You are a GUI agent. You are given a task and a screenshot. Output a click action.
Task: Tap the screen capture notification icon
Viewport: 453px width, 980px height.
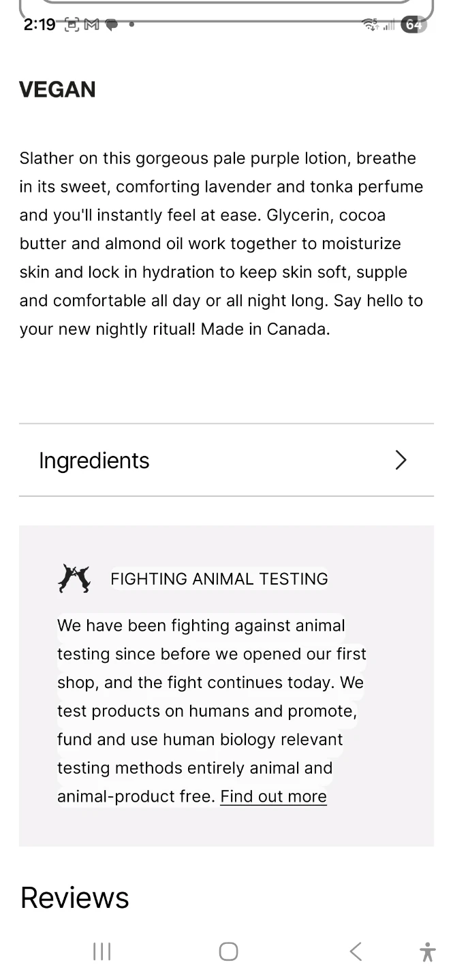tap(72, 25)
